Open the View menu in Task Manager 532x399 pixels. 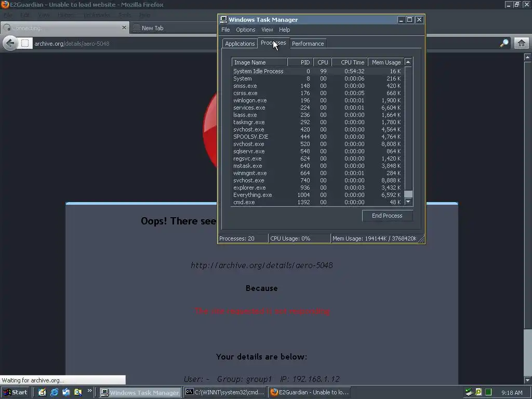coord(267,30)
